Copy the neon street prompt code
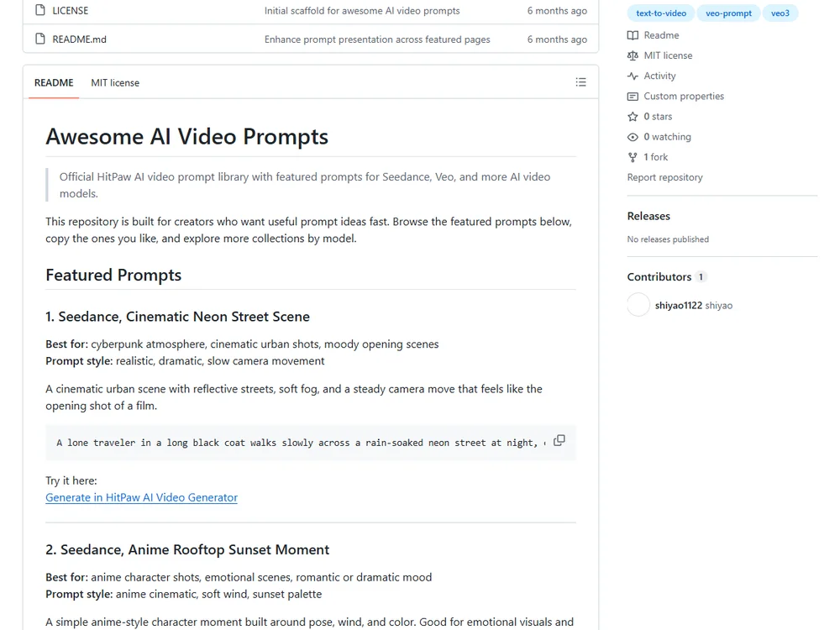 pos(559,440)
